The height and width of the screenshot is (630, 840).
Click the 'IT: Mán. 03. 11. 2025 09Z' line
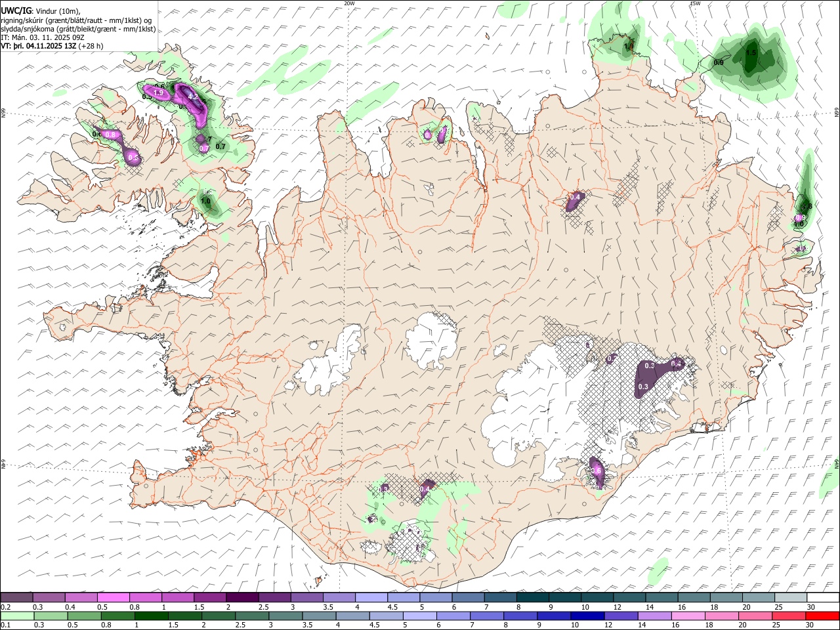pyautogui.click(x=41, y=37)
